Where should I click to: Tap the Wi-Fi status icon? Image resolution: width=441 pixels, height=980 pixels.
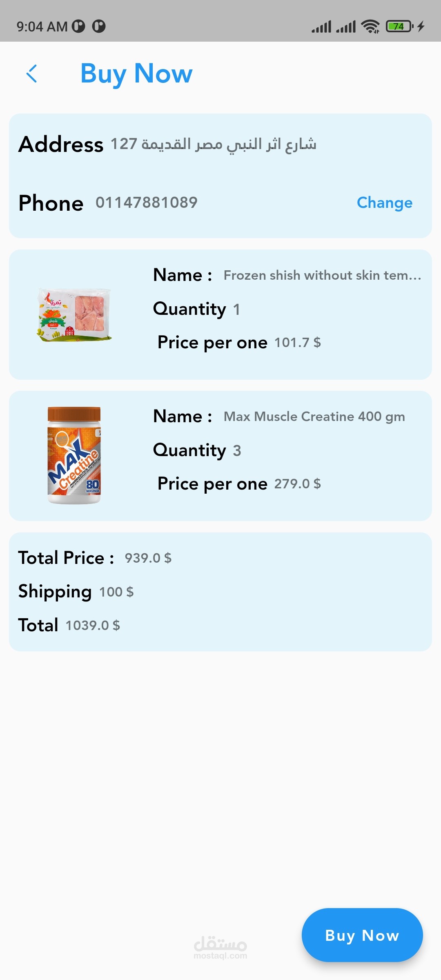click(x=370, y=27)
